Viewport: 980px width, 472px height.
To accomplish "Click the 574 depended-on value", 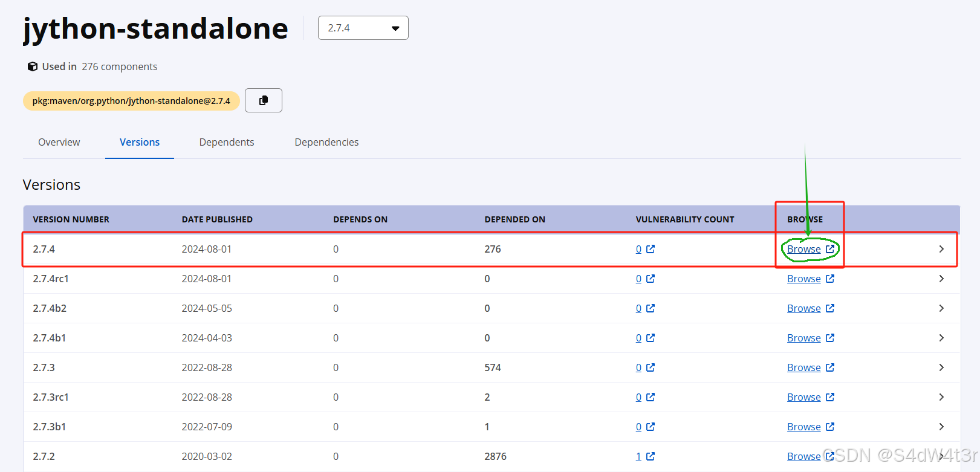I will coord(493,367).
